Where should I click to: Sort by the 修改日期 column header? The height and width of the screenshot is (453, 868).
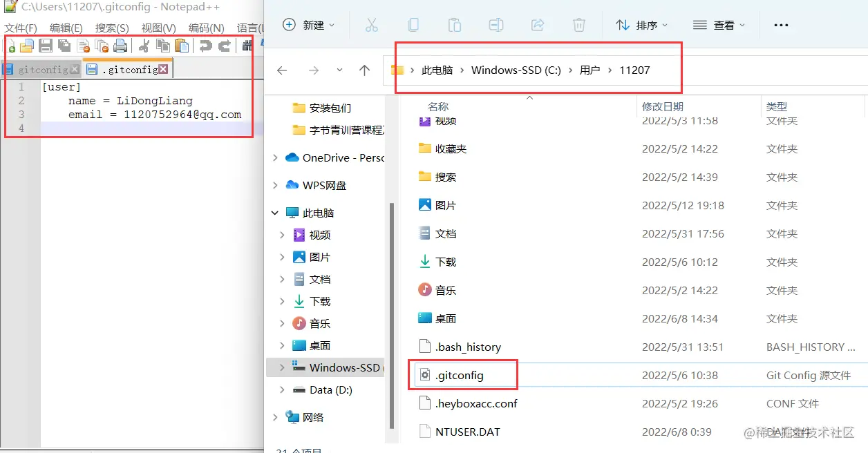pos(663,106)
